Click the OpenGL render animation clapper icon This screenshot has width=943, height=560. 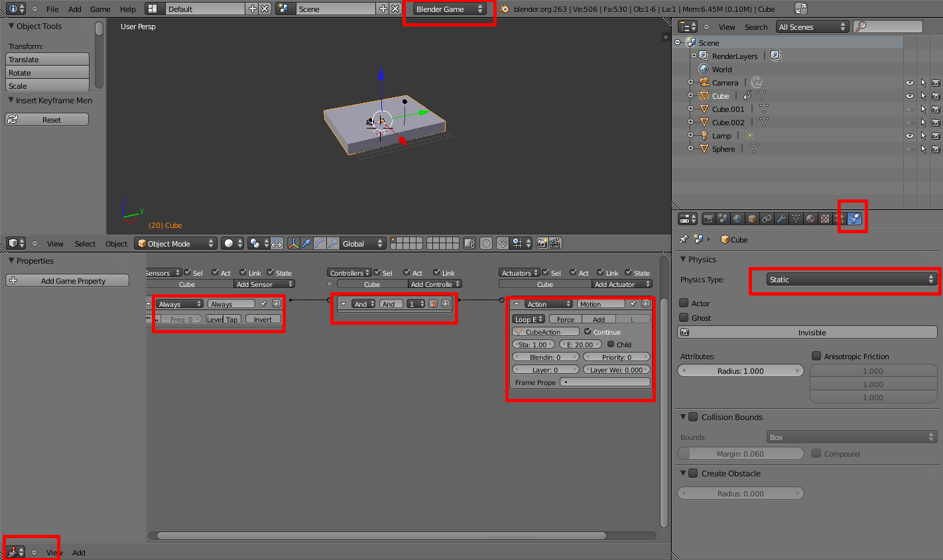point(555,243)
